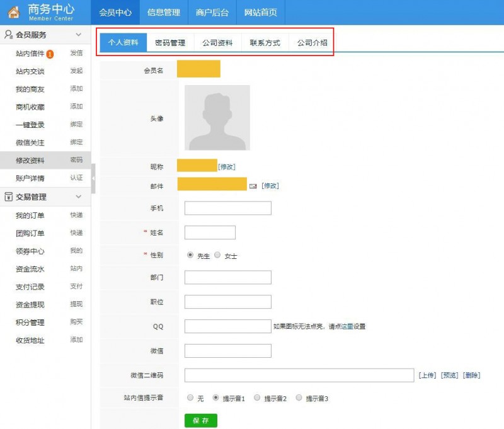Click the 微信 input field
504x429 pixels.
(x=228, y=351)
